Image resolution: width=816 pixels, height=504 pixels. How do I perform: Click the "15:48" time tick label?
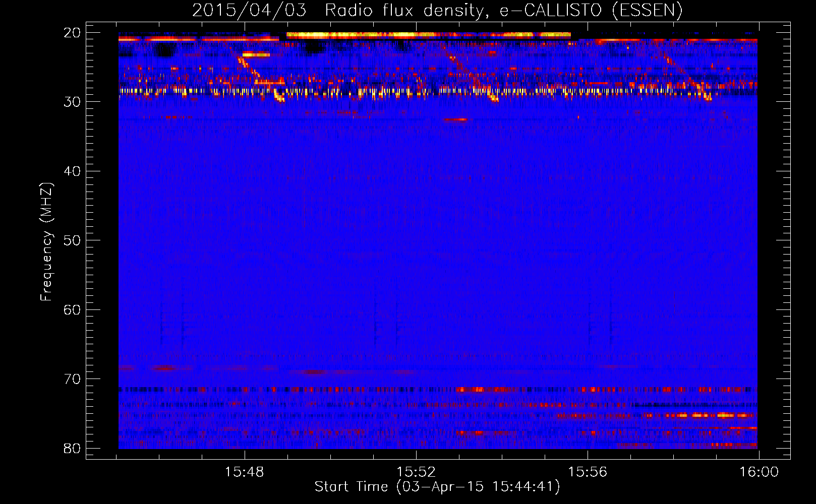tap(245, 472)
